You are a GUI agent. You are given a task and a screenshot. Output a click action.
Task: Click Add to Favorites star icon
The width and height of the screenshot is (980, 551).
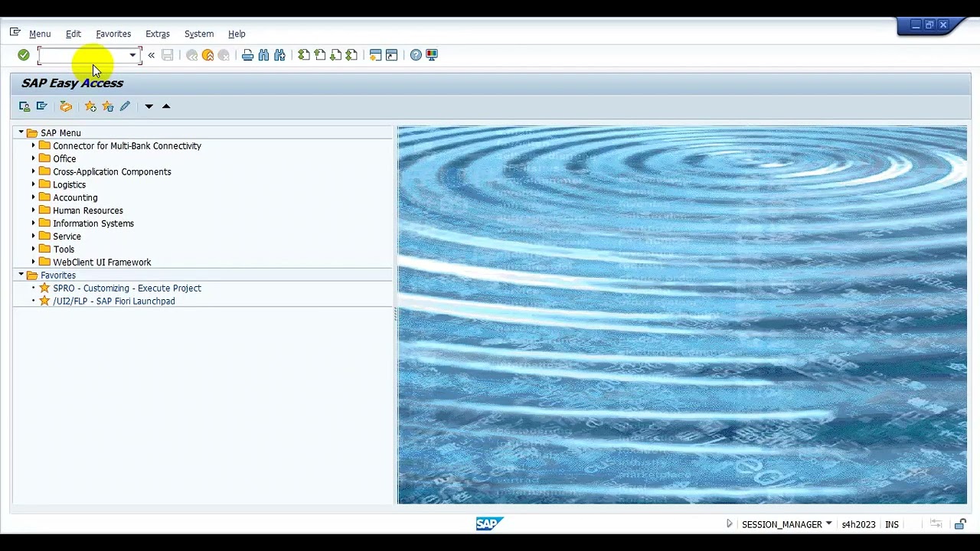tap(90, 106)
